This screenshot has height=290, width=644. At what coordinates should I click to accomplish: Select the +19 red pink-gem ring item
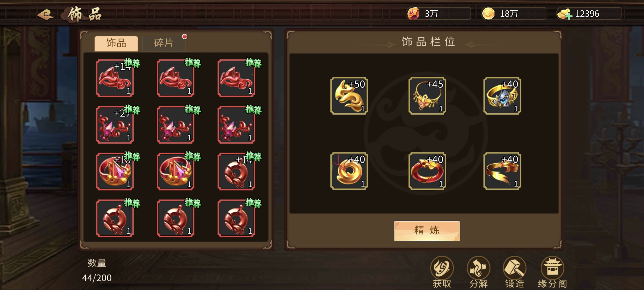pos(115,172)
